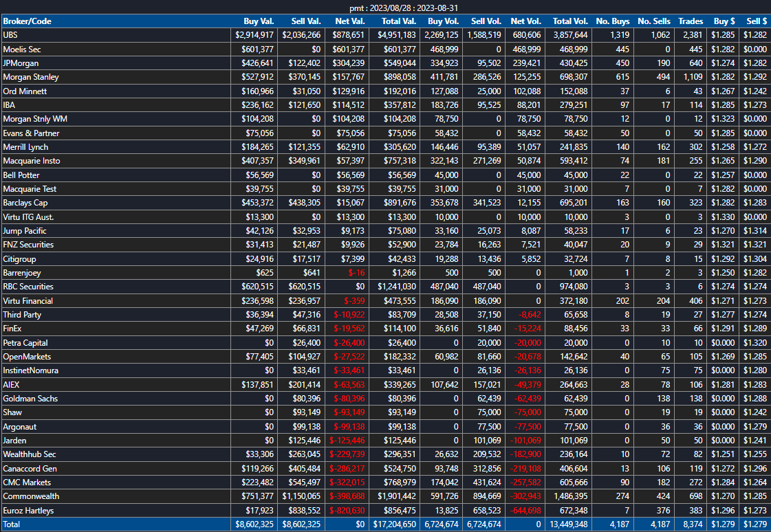The height and width of the screenshot is (532, 771).
Task: Select the Shaw broker name
Action: click(x=12, y=412)
